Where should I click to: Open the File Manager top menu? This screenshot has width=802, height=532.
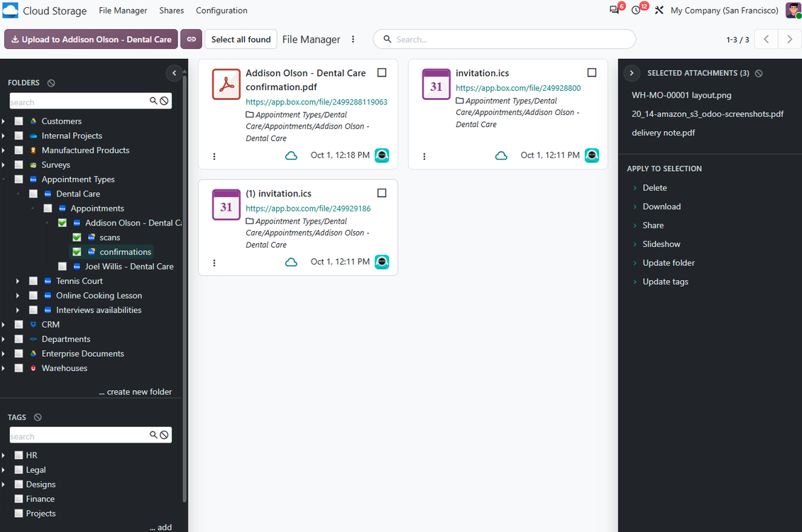click(x=123, y=10)
